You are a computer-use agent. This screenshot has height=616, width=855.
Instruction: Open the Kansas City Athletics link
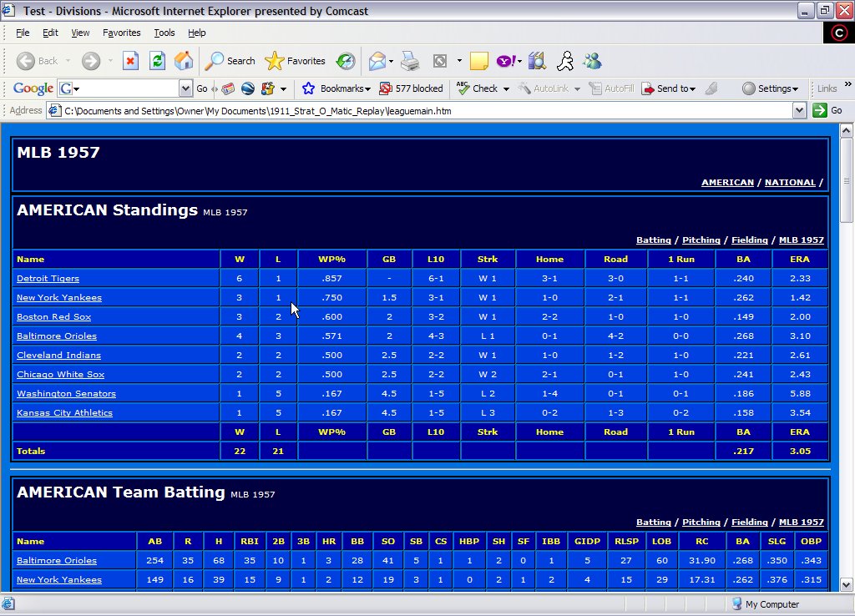click(x=64, y=412)
